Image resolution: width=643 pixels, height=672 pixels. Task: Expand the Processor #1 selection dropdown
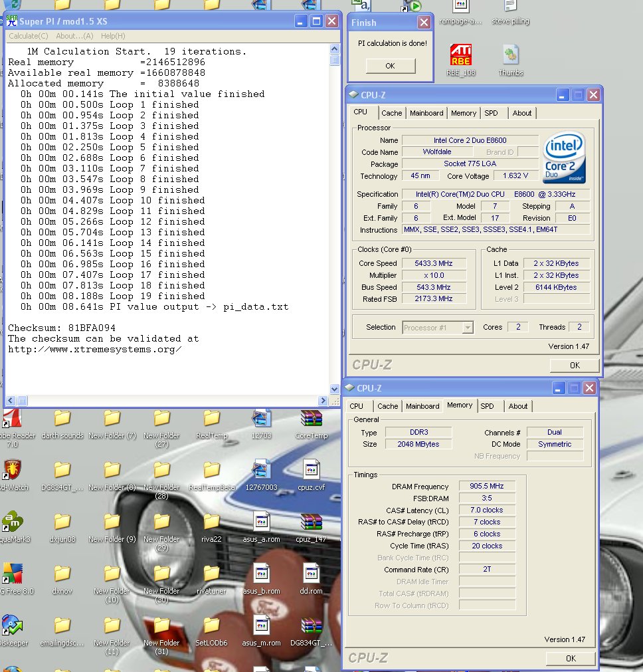click(468, 327)
